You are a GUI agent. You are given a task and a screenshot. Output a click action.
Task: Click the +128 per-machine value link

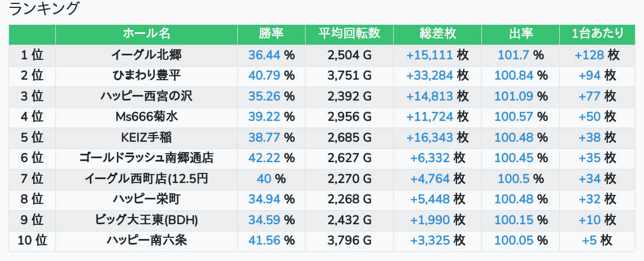[x=588, y=55]
